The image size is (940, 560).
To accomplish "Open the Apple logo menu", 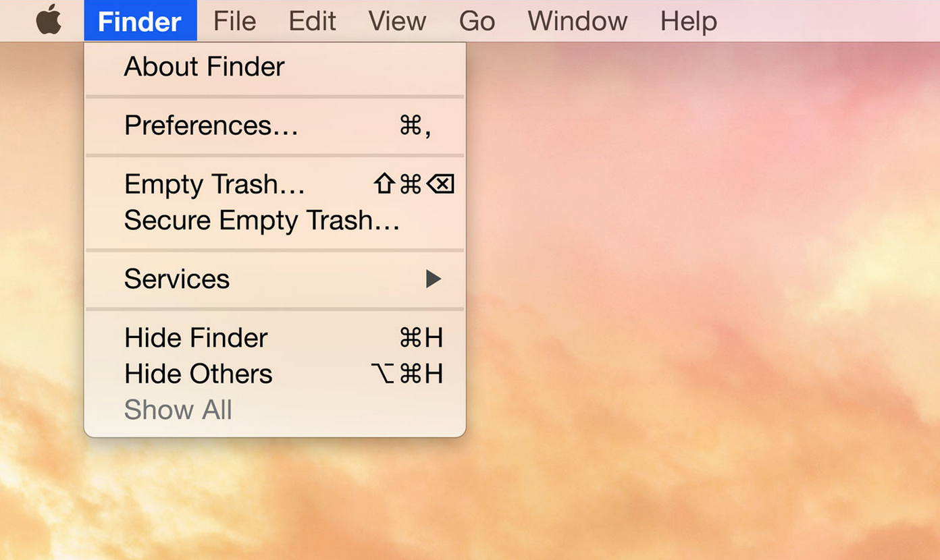I will click(49, 21).
